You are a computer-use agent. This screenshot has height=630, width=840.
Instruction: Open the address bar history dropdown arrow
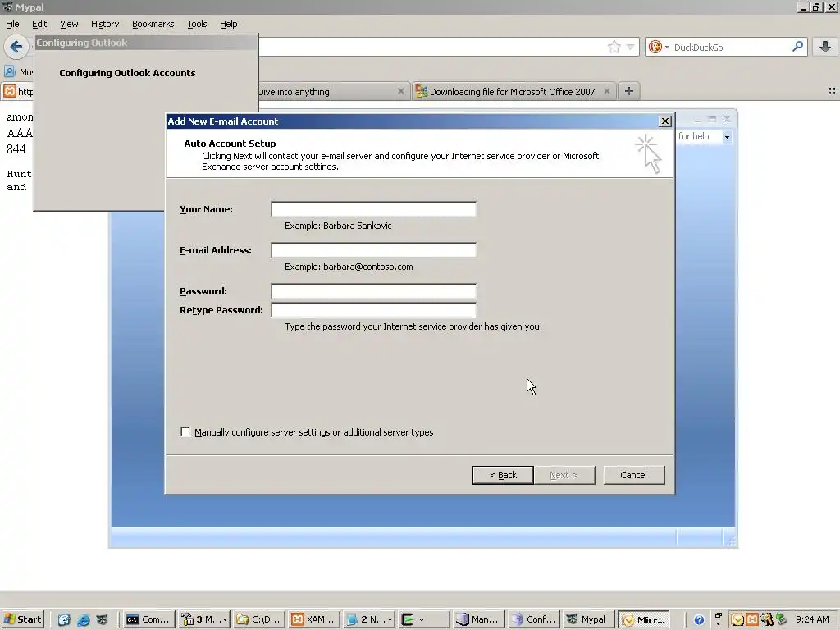(x=631, y=47)
